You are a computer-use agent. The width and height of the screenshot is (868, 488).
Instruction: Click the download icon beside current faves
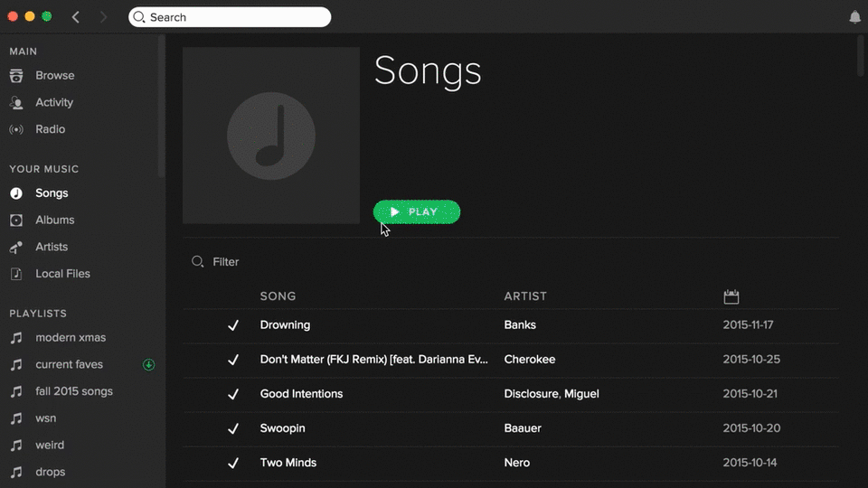point(149,365)
